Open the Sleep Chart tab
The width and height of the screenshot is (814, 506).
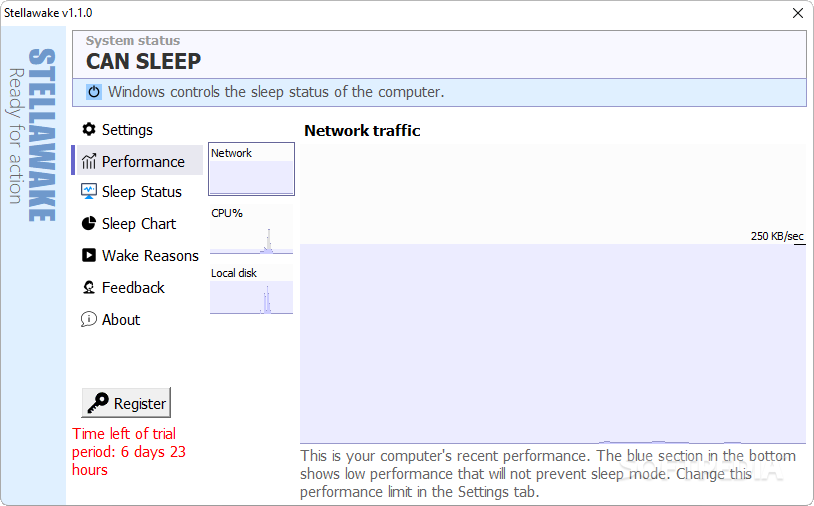point(139,224)
